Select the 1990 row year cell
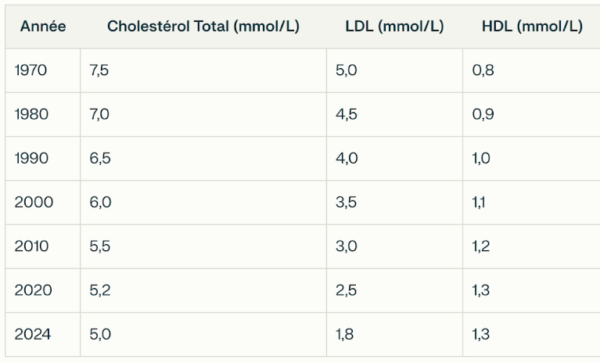 coord(31,158)
